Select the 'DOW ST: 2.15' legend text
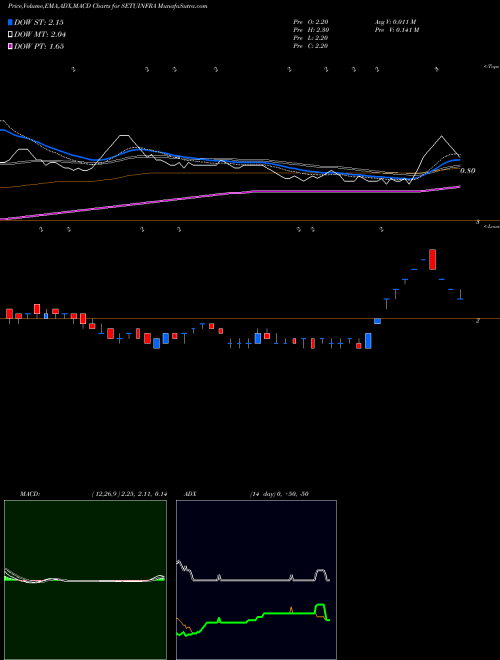The image size is (500, 660). pos(39,22)
